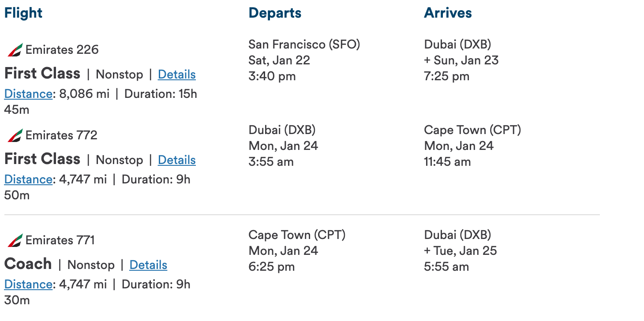644x321 pixels.
Task: Click the San Francisco (SFO) departure city
Action: click(304, 44)
